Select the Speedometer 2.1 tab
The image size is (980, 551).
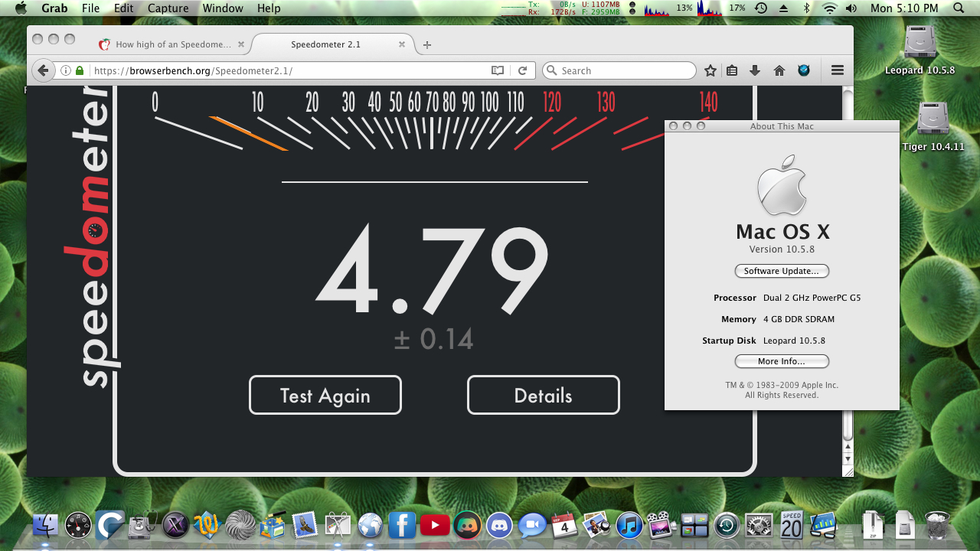pos(335,44)
